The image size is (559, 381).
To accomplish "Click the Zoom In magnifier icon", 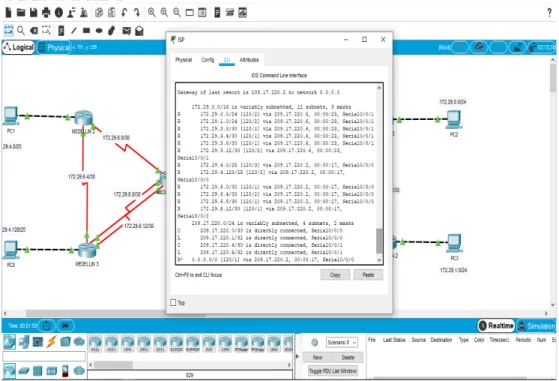I will point(152,13).
